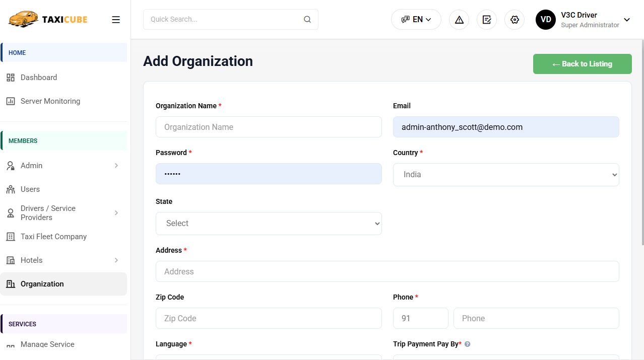Click the SERVICES section header
644x360 pixels.
[63, 324]
